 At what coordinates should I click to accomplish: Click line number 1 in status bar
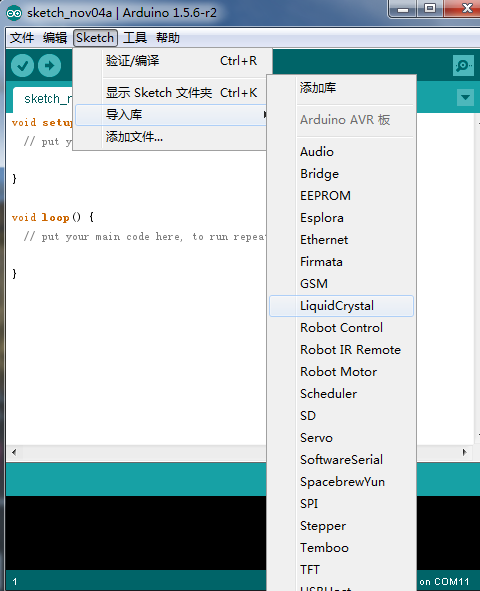tap(15, 582)
